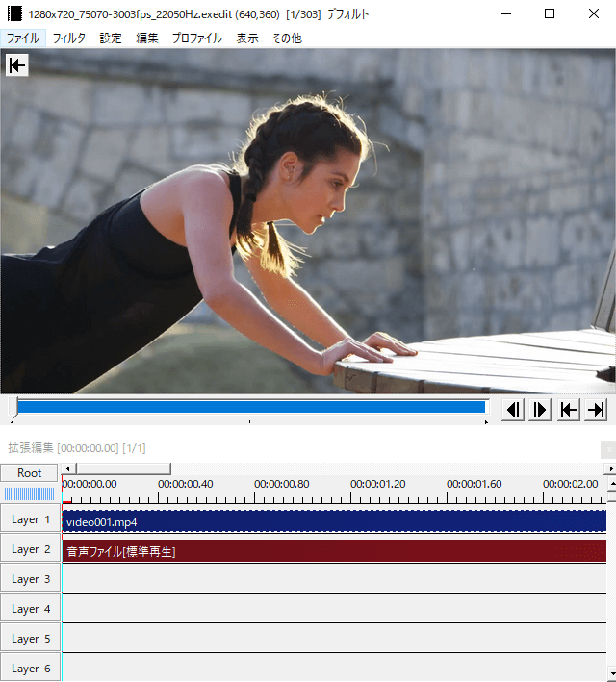Open the 表示 menu

pyautogui.click(x=247, y=38)
